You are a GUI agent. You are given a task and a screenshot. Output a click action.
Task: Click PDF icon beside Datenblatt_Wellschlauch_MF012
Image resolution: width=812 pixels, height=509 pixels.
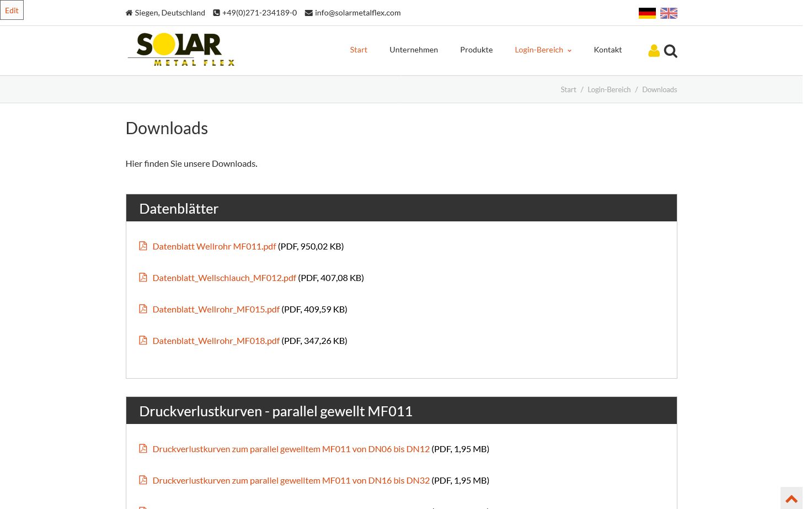point(143,278)
